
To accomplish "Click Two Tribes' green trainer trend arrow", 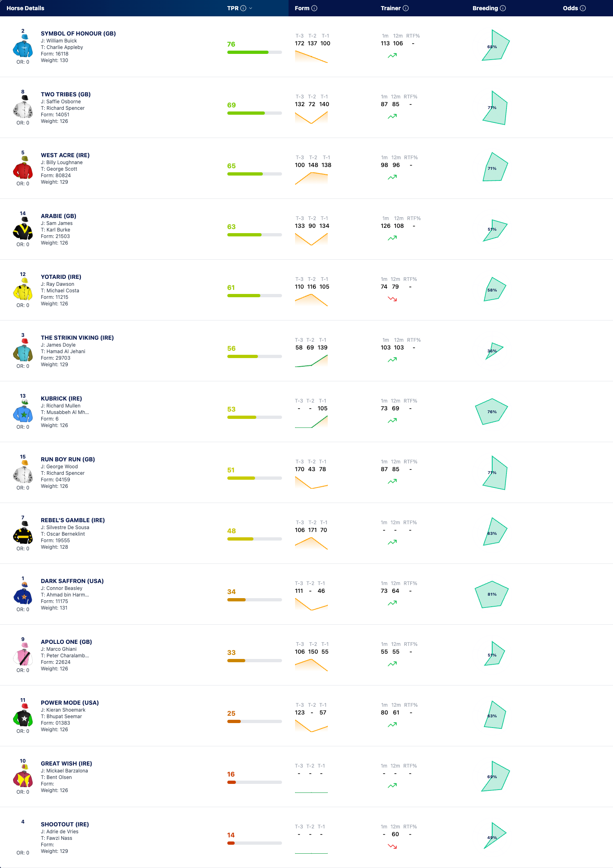I will (x=392, y=116).
